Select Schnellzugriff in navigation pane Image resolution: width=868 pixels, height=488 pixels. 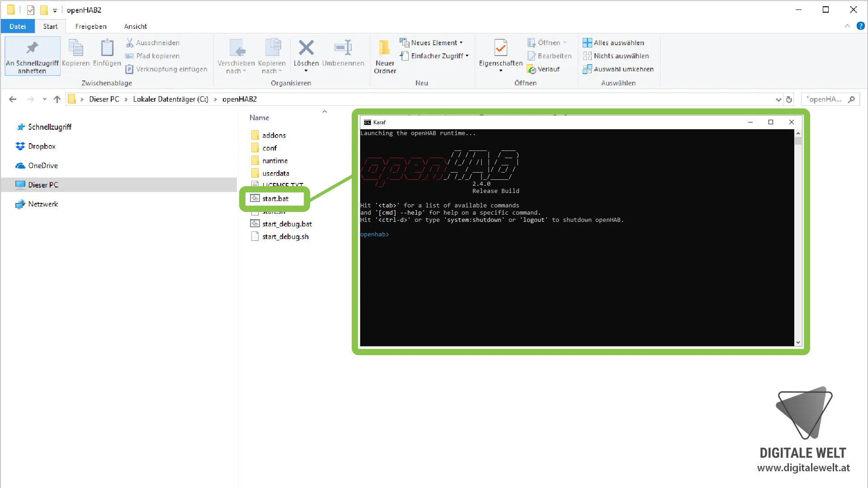pyautogui.click(x=50, y=127)
